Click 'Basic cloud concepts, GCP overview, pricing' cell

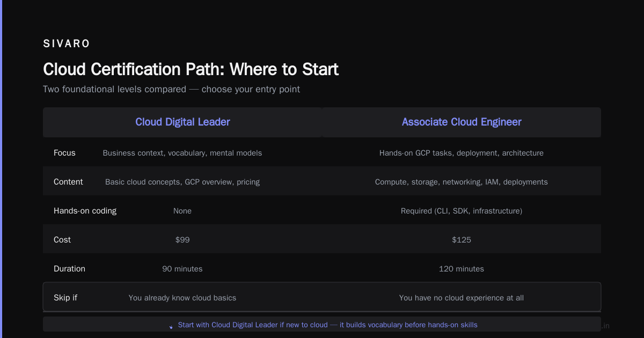[x=182, y=182]
